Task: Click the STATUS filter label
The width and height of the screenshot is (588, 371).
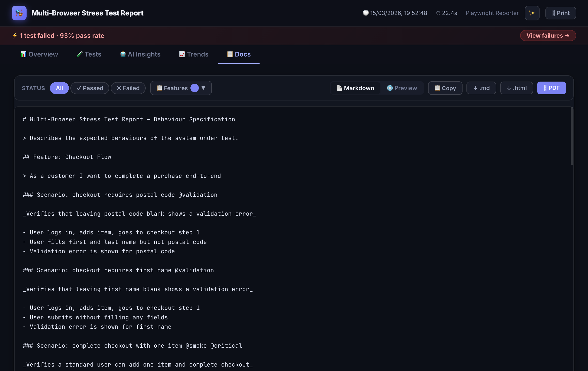Action: coord(33,88)
